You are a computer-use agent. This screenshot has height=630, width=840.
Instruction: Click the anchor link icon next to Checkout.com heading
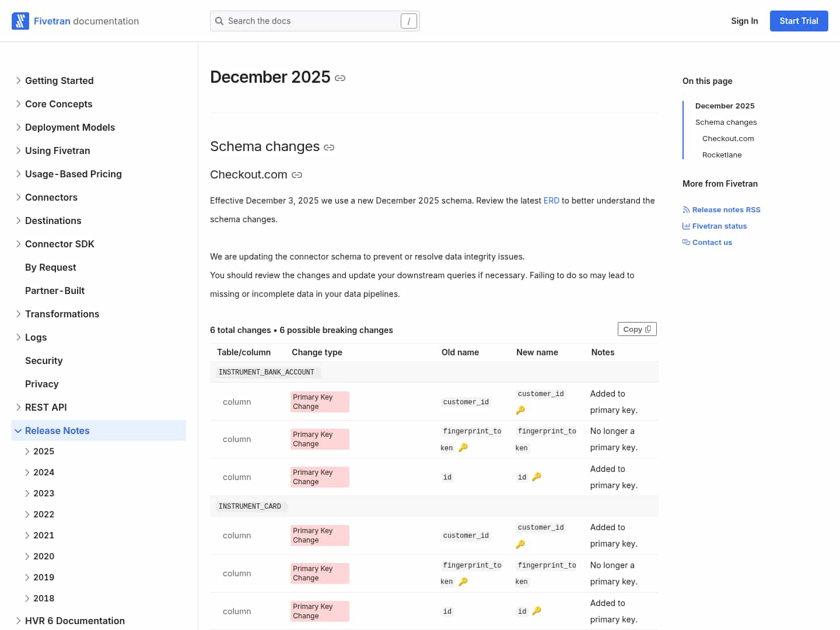297,175
